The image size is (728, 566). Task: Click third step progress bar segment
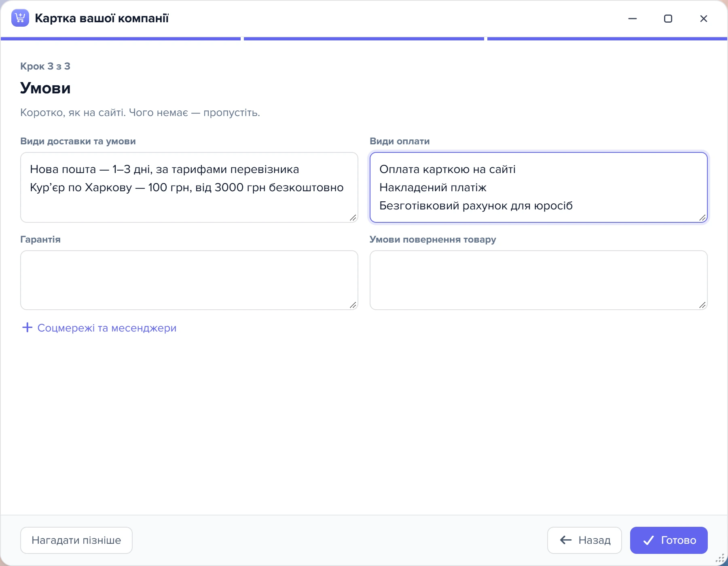tap(607, 39)
